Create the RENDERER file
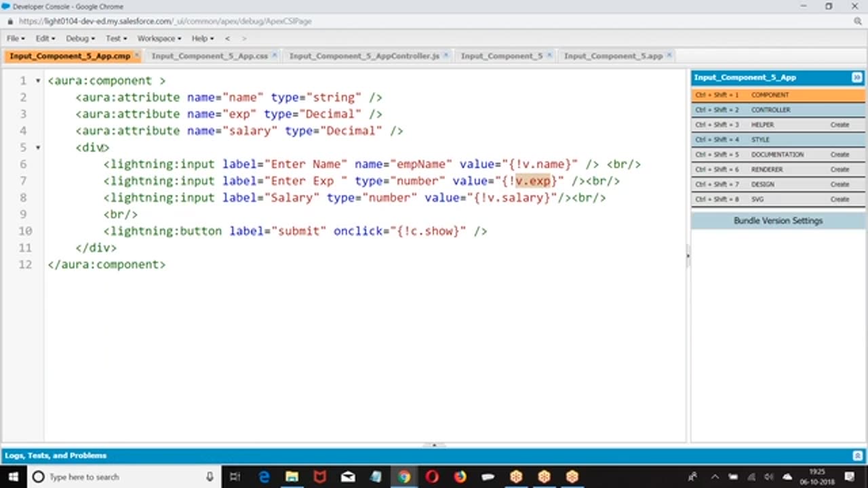The width and height of the screenshot is (868, 488). (x=840, y=169)
